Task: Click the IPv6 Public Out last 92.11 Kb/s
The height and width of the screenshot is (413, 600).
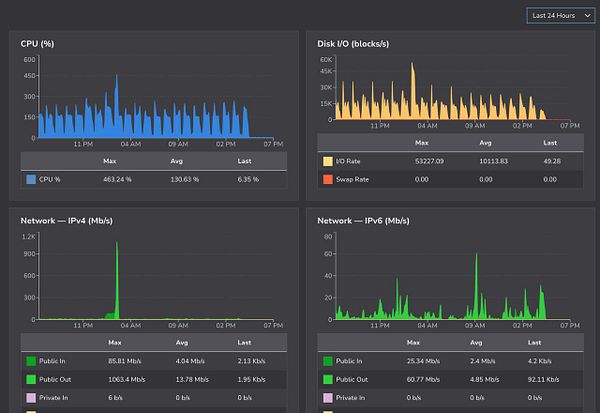Action: pyautogui.click(x=543, y=379)
